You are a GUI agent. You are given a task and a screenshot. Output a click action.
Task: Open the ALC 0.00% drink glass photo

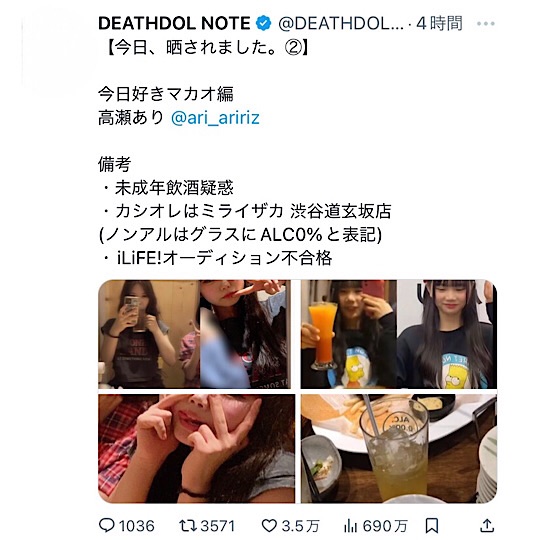(399, 448)
